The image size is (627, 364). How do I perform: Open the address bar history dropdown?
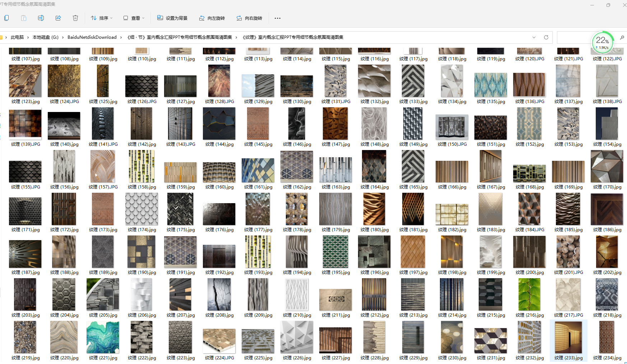click(534, 37)
